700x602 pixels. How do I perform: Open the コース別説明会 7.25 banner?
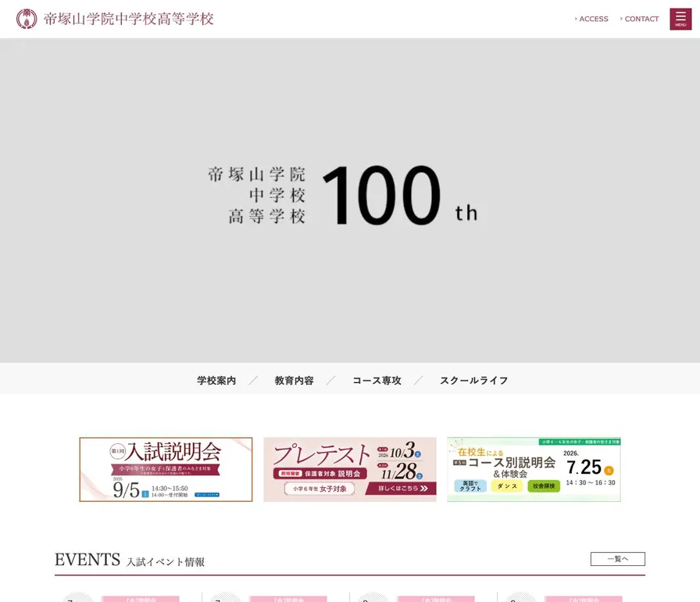tap(534, 469)
